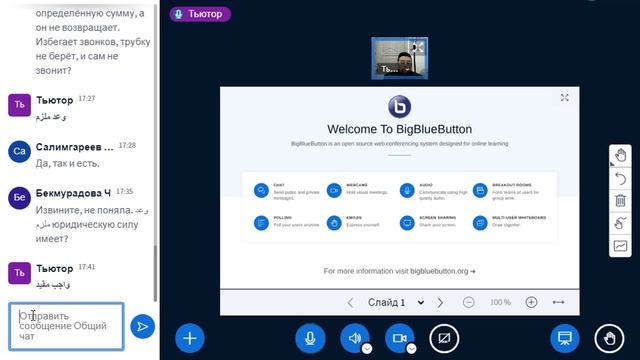640x360 pixels.
Task: Focus the chat message input field
Action: [67, 326]
